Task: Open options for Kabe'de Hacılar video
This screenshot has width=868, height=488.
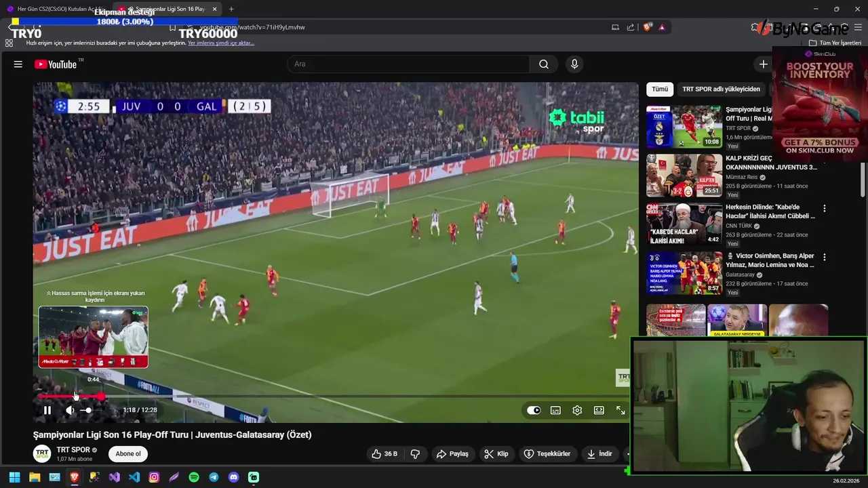Action: tap(825, 209)
